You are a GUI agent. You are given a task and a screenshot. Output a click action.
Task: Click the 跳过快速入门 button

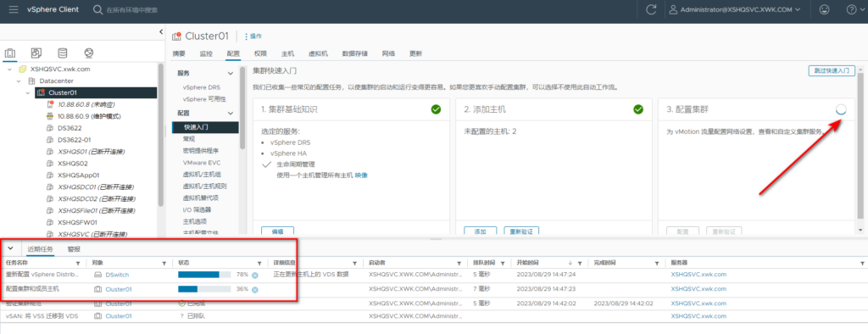[x=831, y=71]
